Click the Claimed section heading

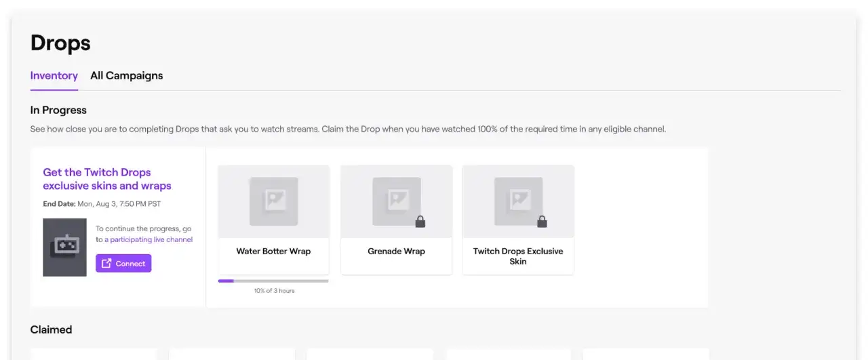(x=51, y=329)
